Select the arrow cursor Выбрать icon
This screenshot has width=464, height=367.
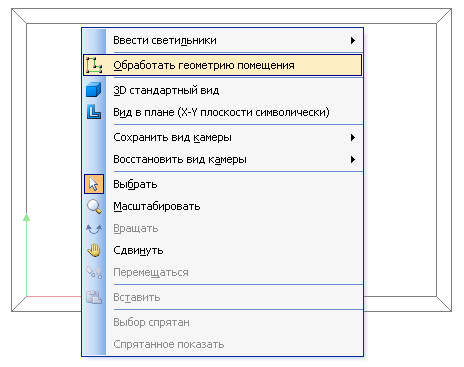pos(94,184)
